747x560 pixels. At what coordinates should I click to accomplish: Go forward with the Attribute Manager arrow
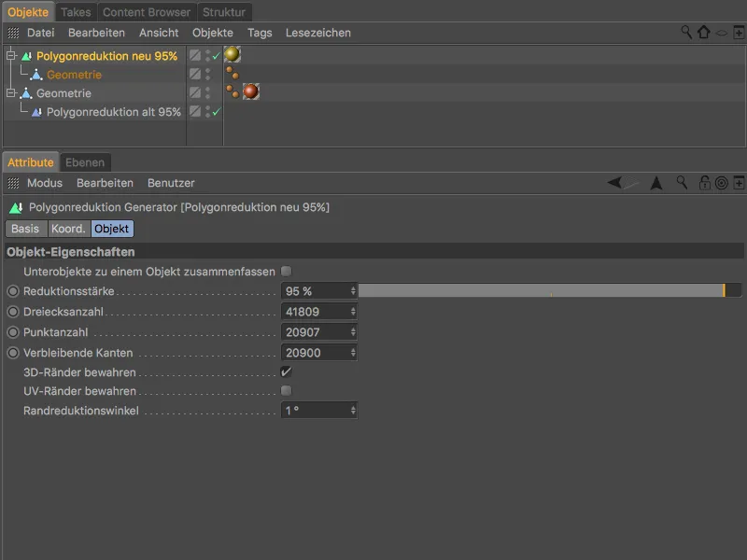click(x=631, y=182)
